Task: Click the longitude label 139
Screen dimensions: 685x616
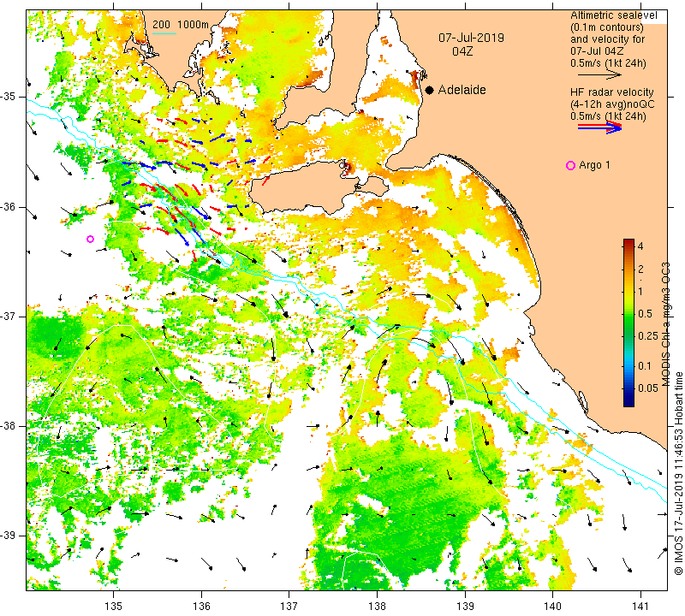Action: (465, 607)
